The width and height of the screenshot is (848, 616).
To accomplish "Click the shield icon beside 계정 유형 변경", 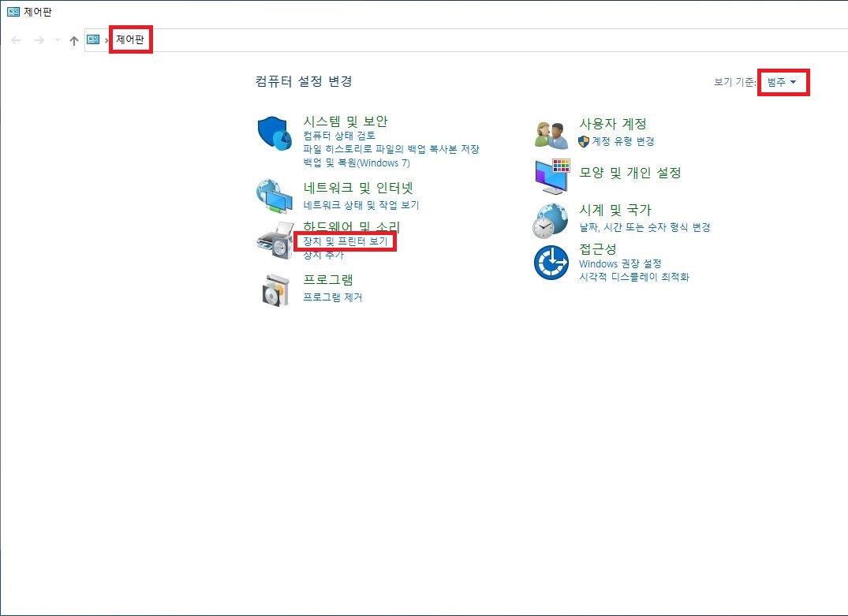I will [584, 141].
